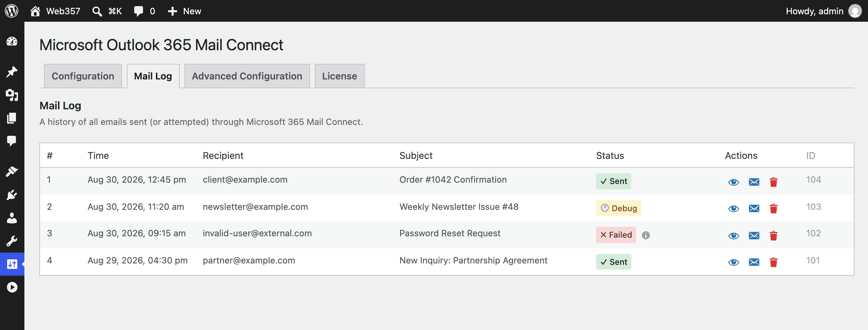Click the time Aug 29, 2026, 04:30 pm
Viewport: 868px width, 330px height.
[138, 260]
